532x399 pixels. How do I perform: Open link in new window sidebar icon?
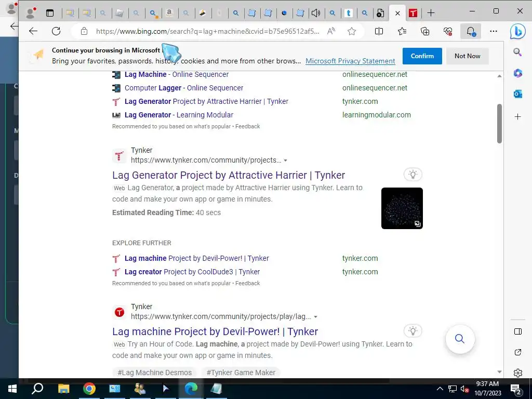(518, 352)
